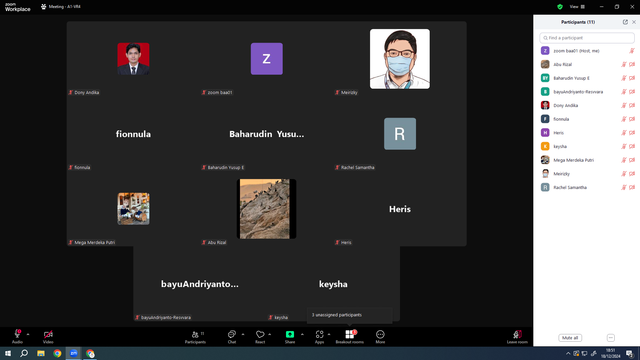Show hidden system tray icons
640x360 pixels.
click(568, 353)
